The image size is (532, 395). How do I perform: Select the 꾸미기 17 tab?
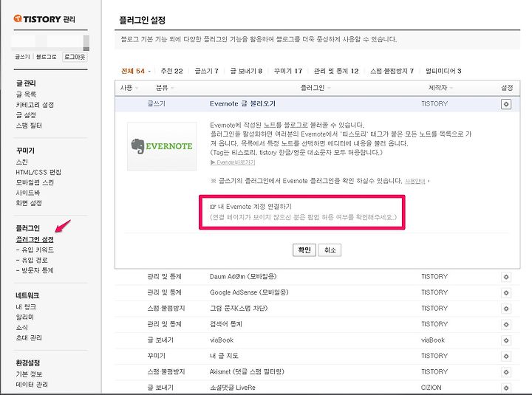point(288,71)
